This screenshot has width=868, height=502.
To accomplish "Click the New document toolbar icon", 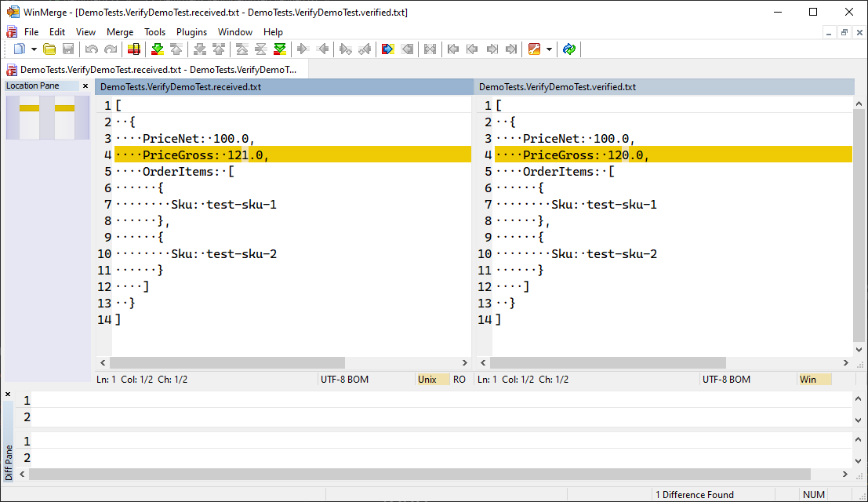I will click(x=19, y=49).
